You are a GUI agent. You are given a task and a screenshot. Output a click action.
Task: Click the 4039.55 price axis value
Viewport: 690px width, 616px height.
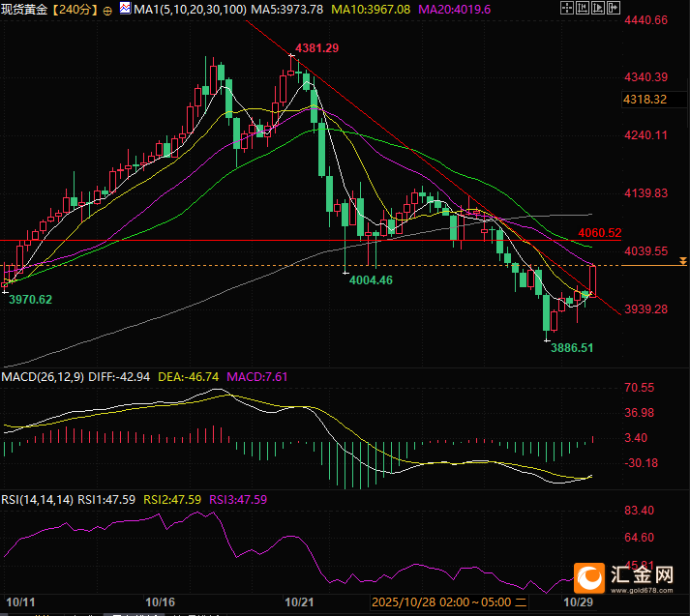point(646,251)
